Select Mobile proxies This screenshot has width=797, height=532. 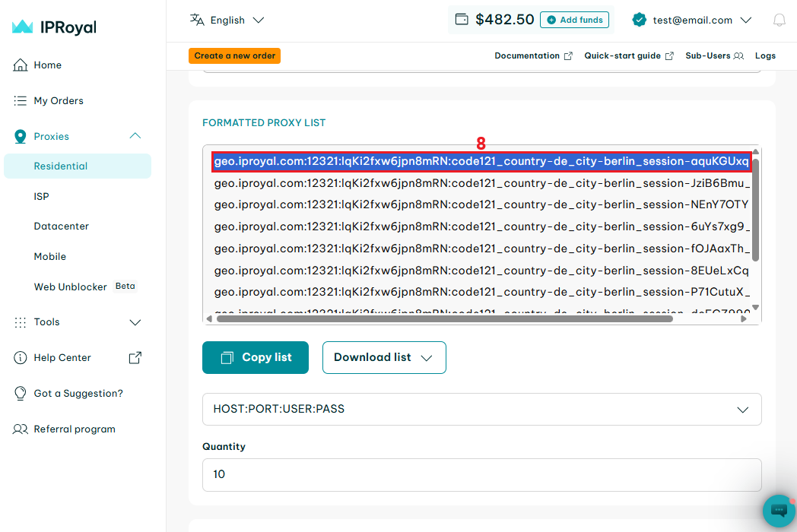click(x=50, y=257)
